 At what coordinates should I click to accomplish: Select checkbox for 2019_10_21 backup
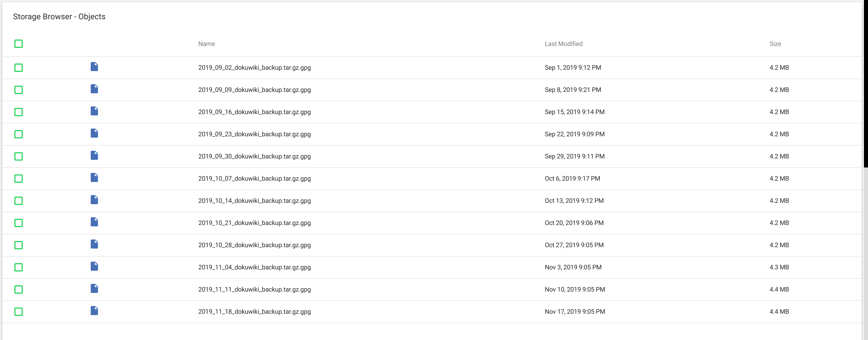pyautogui.click(x=19, y=223)
